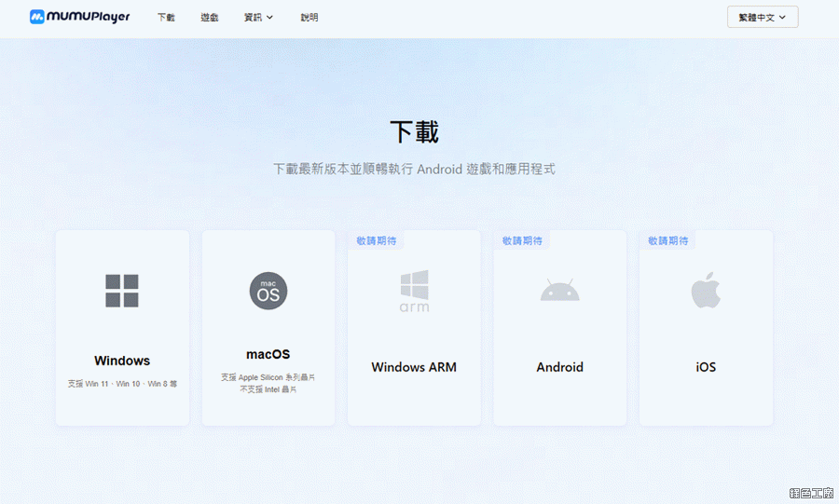839x504 pixels.
Task: Click the Apple logo iOS icon
Action: [x=706, y=291]
